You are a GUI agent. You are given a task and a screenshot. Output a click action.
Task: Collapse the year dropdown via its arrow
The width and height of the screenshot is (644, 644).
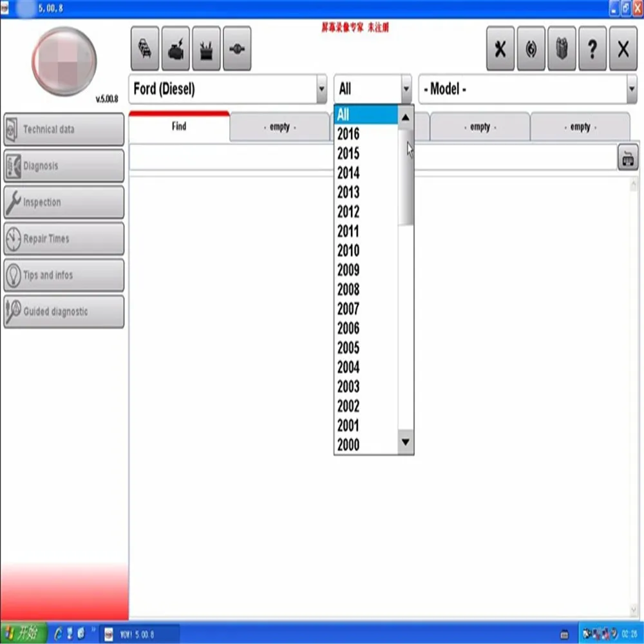click(406, 89)
